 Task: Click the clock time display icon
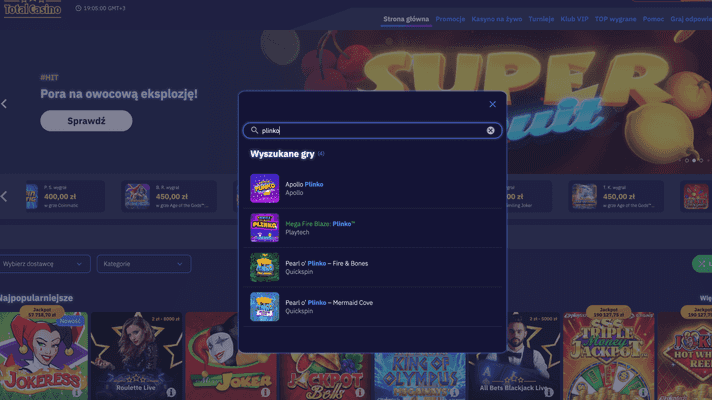pos(78,8)
